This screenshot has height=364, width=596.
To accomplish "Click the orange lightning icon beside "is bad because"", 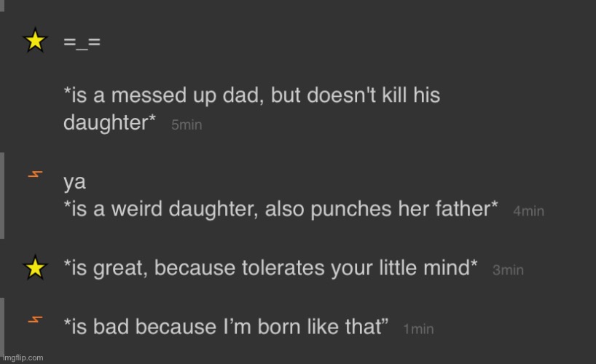I will 35,320.
